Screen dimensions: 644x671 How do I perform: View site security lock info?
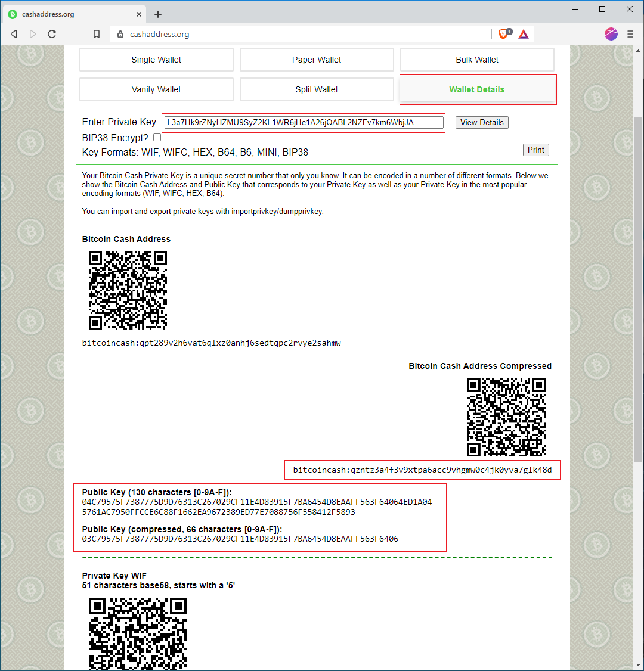(120, 34)
